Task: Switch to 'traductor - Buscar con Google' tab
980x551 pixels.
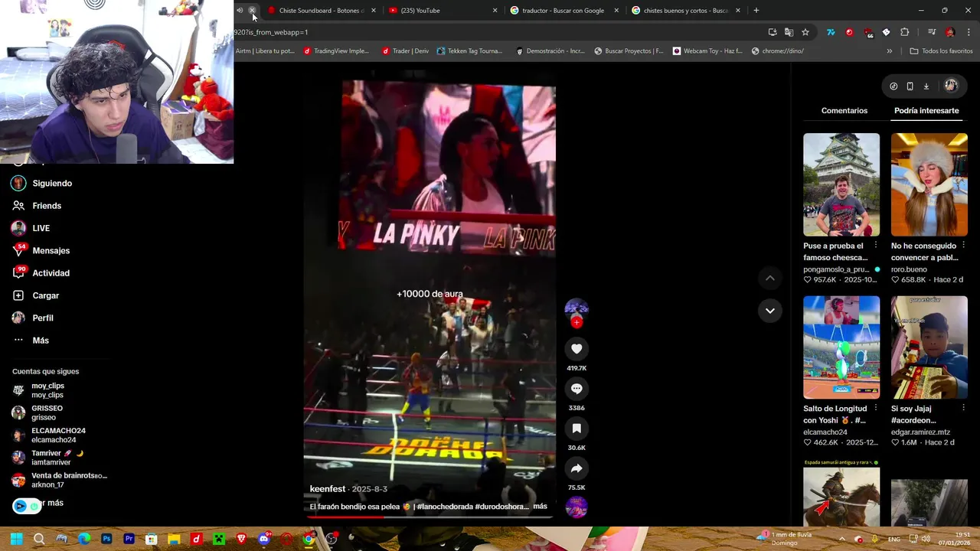Action: tap(563, 11)
